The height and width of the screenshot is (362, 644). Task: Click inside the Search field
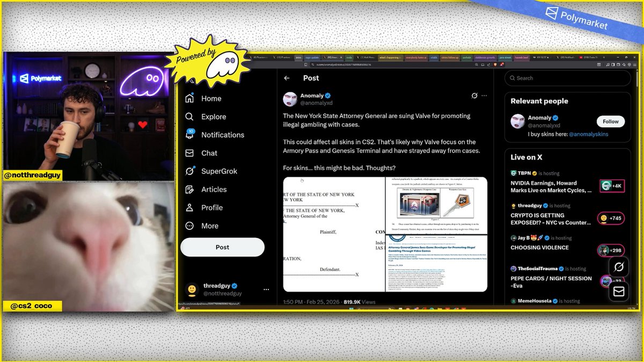click(568, 78)
